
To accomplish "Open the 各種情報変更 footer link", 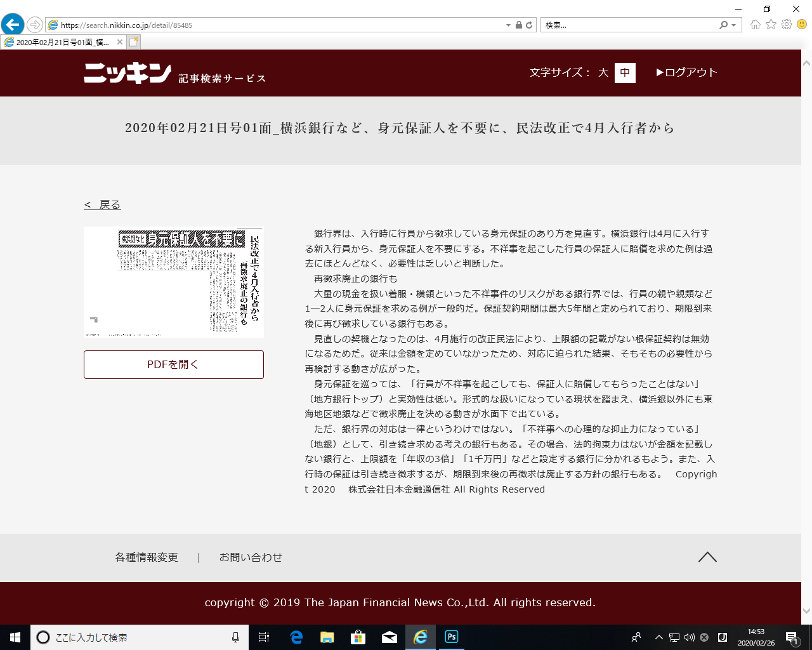I will pyautogui.click(x=147, y=557).
